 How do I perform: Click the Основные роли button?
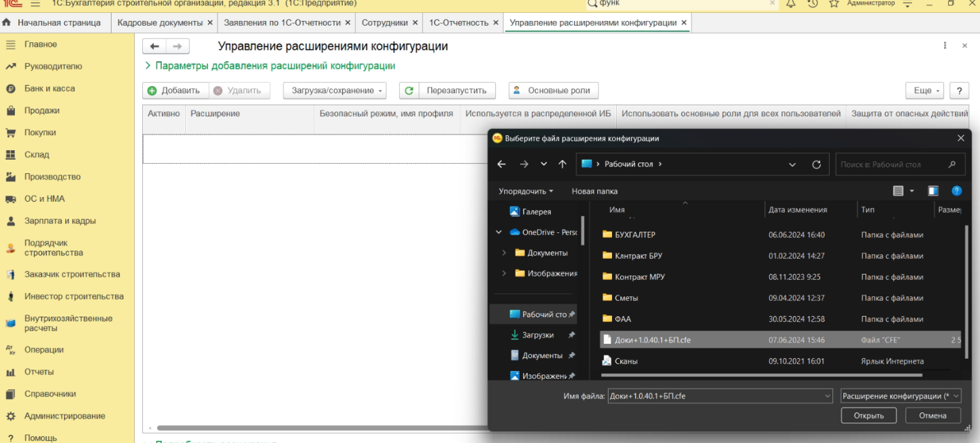click(554, 90)
